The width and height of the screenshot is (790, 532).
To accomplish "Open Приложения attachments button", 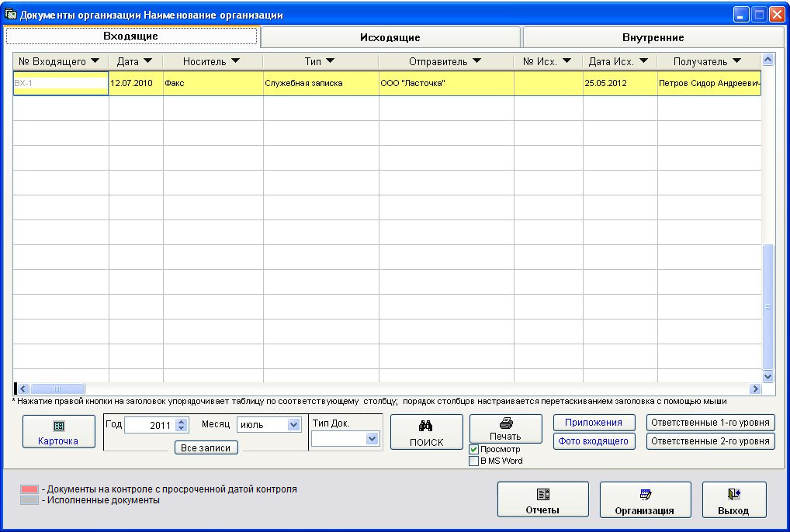I will (594, 423).
